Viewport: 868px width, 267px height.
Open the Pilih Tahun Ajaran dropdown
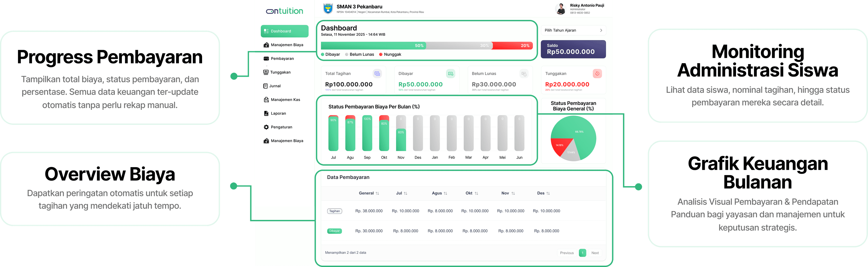click(x=573, y=30)
